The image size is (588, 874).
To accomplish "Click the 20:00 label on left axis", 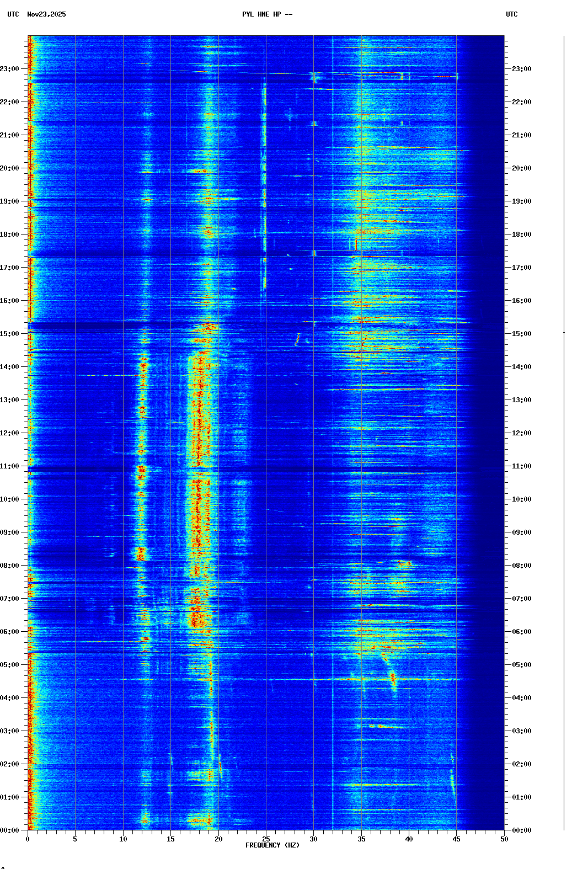I will pyautogui.click(x=10, y=168).
